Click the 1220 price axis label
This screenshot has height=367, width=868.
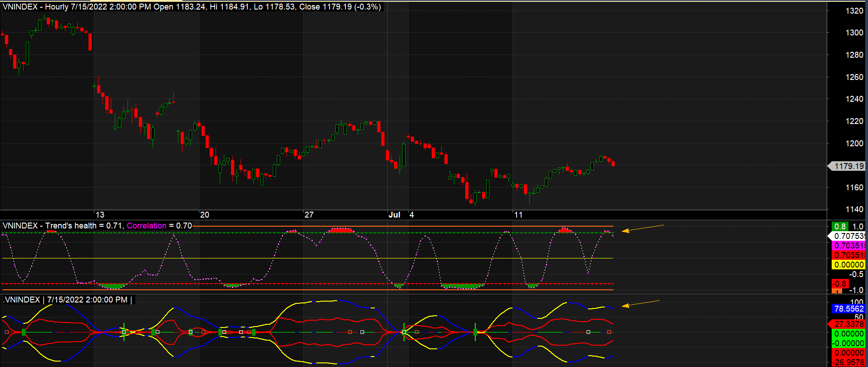(x=854, y=121)
